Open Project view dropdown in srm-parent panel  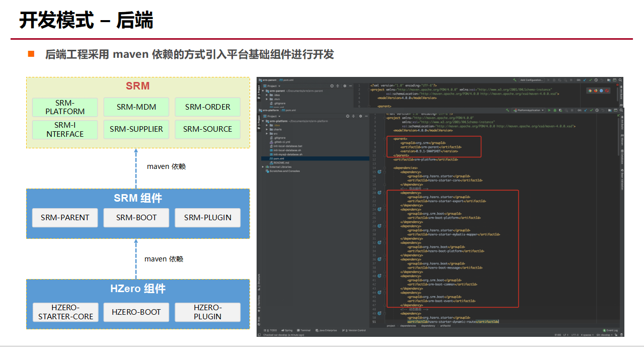pyautogui.click(x=272, y=86)
